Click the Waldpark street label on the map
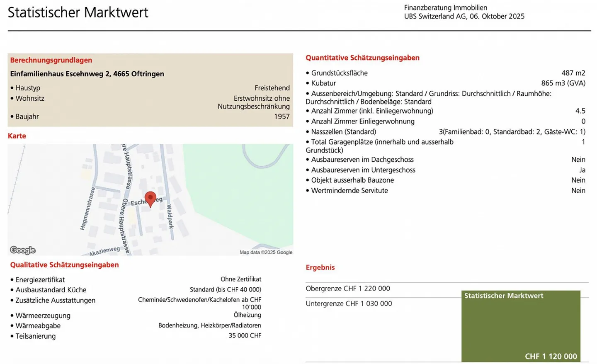This screenshot has height=364, width=597. [x=170, y=216]
